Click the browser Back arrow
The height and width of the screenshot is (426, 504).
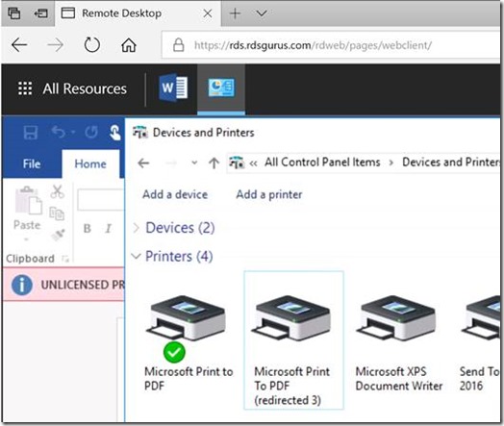pyautogui.click(x=19, y=45)
